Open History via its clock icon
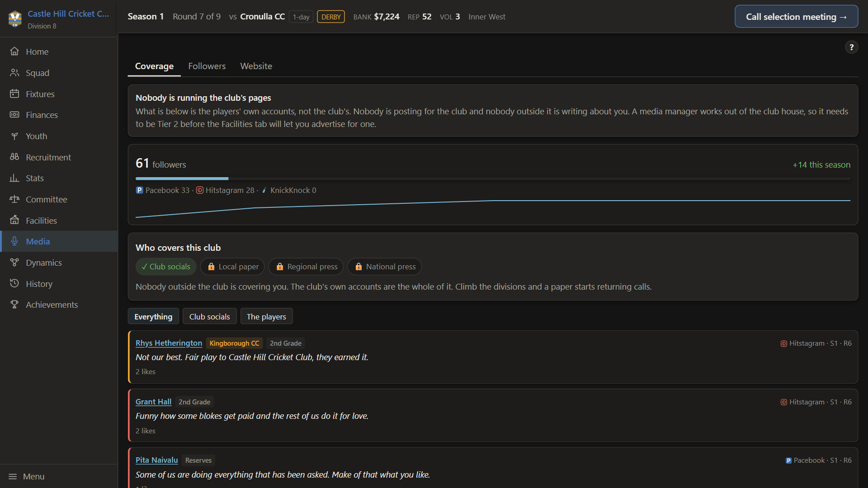Screen dimensions: 868x488 pos(14,284)
